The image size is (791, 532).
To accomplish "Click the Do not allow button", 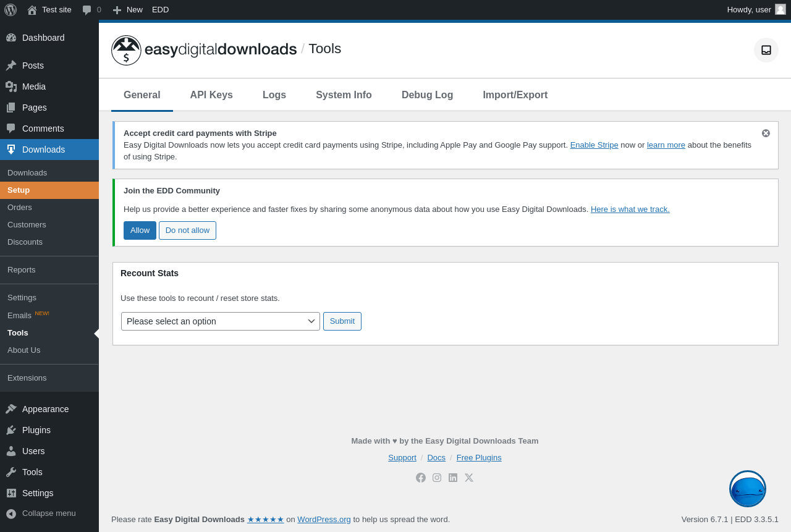I will [187, 230].
